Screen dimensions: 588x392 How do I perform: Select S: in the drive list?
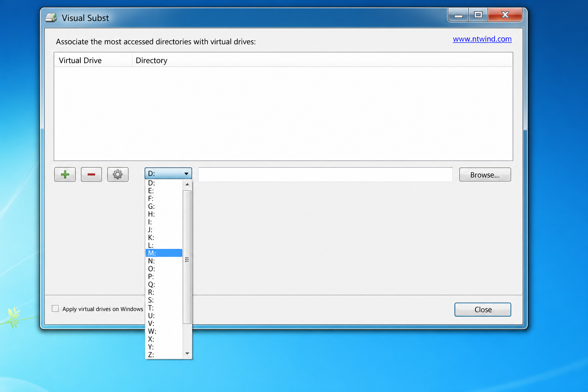click(x=164, y=300)
